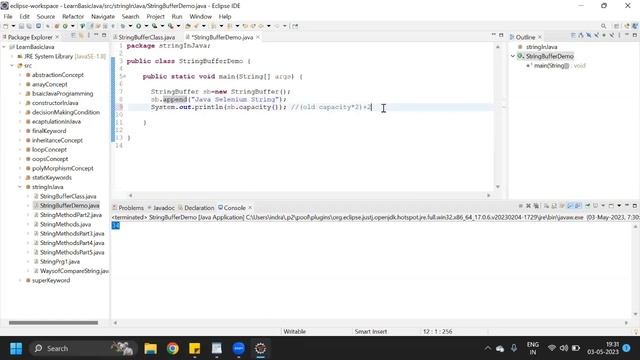Click the New file toolbar icon

pyautogui.click(x=6, y=26)
